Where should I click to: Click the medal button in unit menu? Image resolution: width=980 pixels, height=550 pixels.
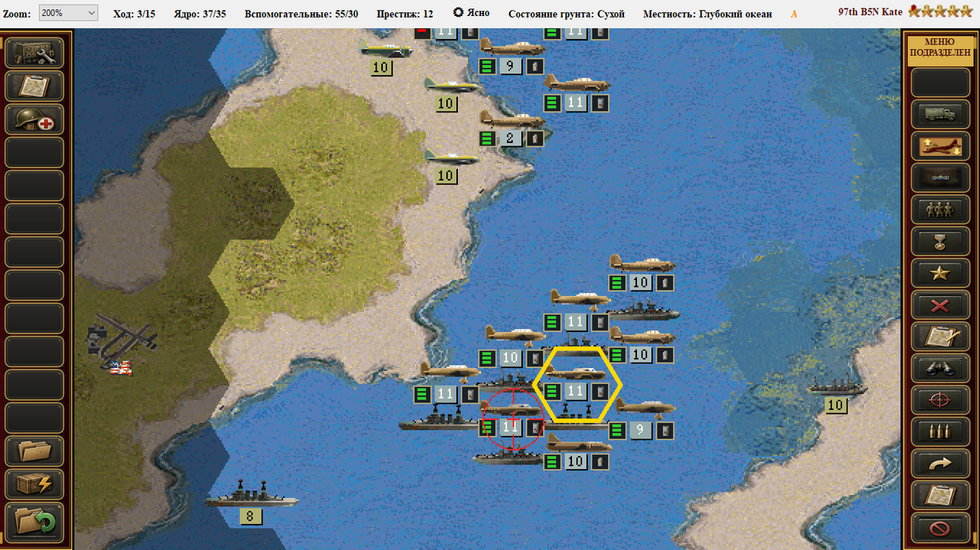coord(940,242)
